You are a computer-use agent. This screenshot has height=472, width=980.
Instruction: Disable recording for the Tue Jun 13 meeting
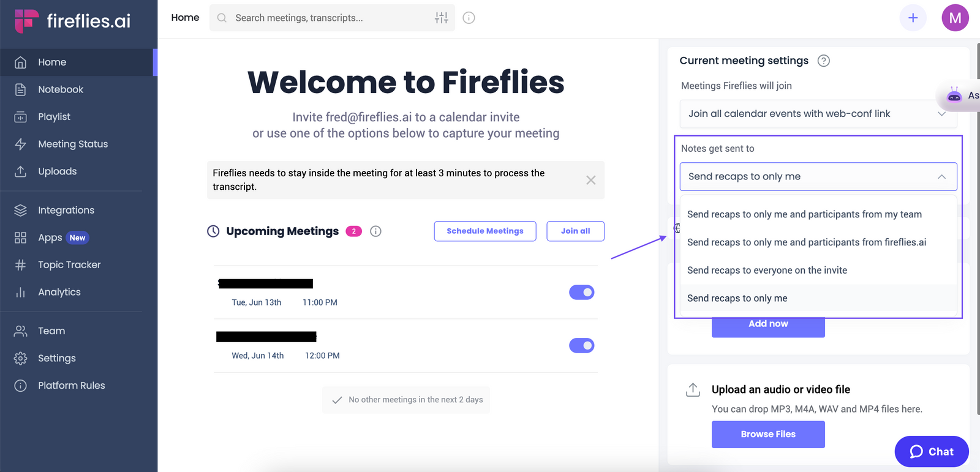pos(581,292)
